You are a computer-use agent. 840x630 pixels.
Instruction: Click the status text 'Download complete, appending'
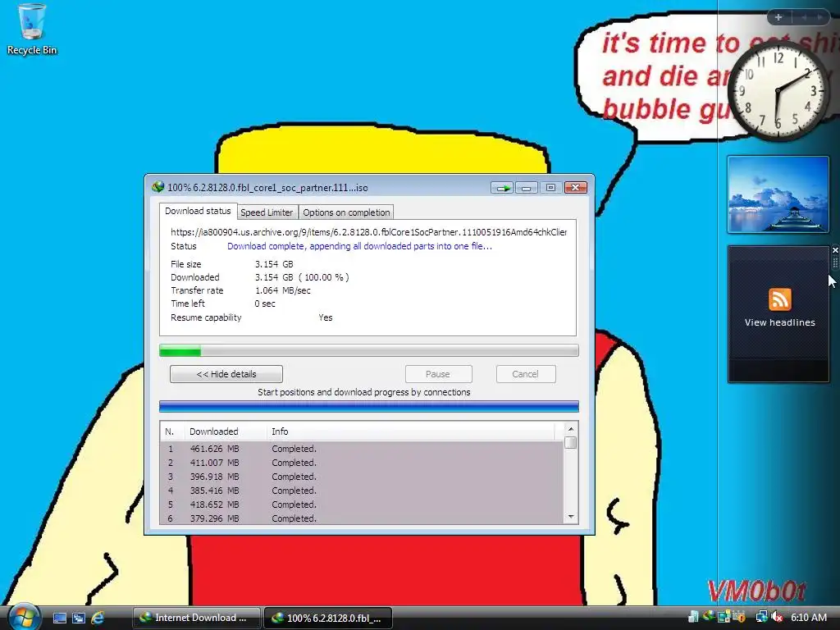tap(359, 246)
